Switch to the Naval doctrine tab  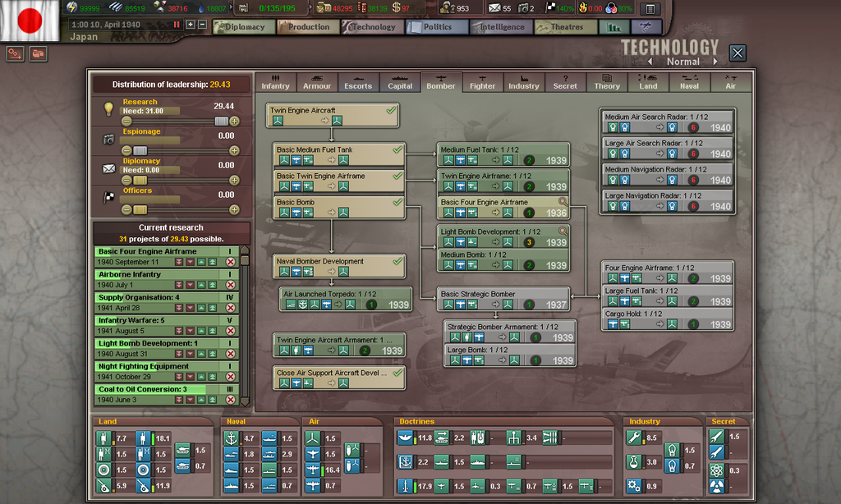(x=689, y=83)
